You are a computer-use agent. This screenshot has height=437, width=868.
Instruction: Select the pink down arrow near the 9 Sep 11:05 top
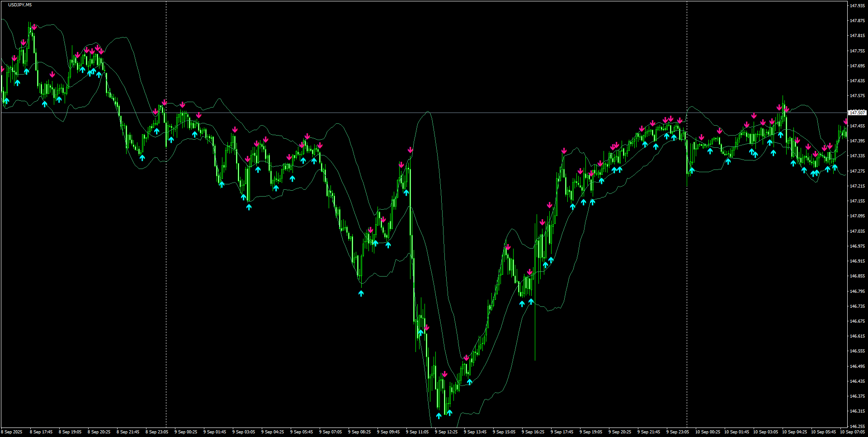(x=410, y=149)
